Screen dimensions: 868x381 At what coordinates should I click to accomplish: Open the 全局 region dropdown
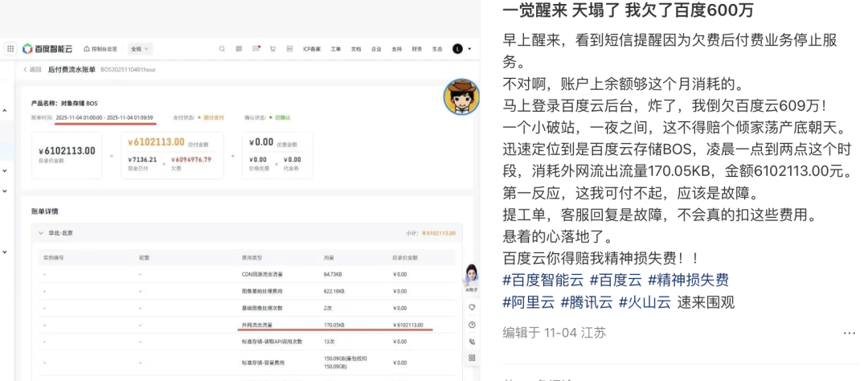(140, 49)
